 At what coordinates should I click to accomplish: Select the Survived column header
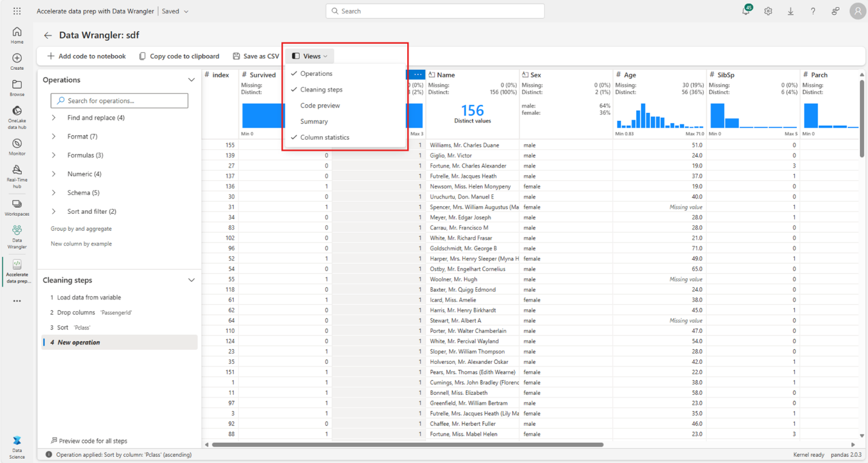263,75
